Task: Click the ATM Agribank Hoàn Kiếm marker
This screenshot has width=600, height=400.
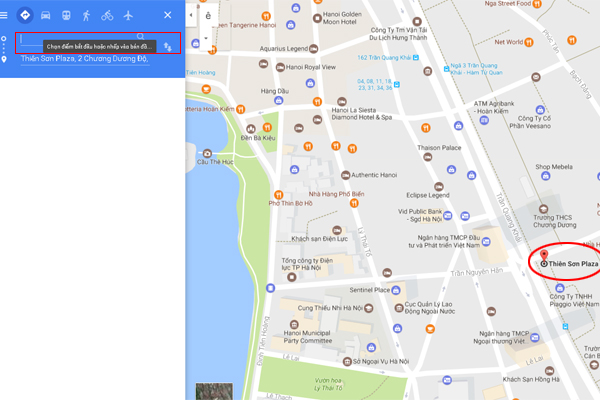Action: pos(484,121)
